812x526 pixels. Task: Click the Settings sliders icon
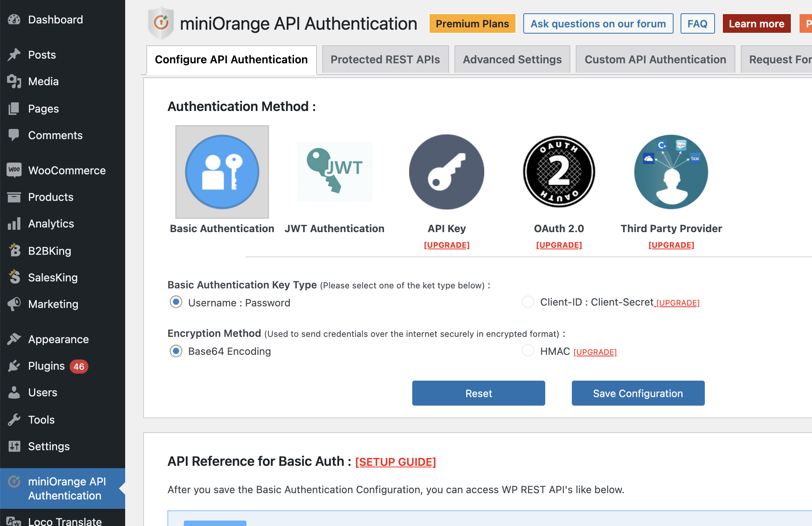click(x=14, y=446)
